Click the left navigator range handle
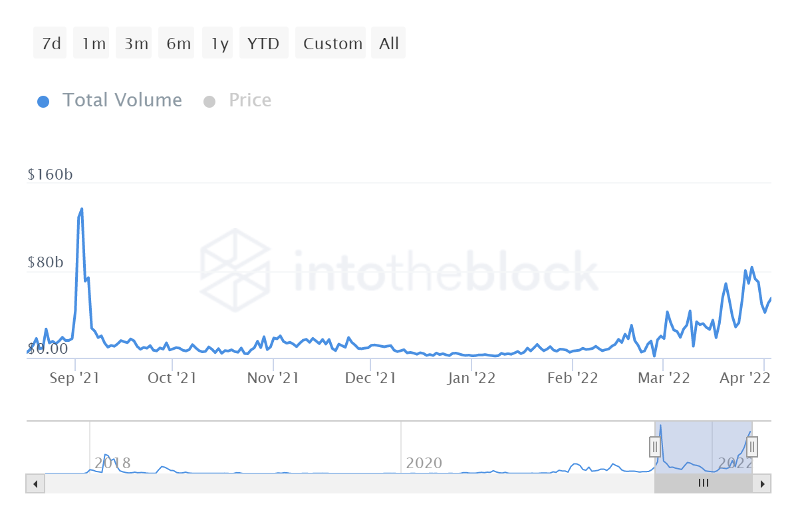Screen dimensions: 798x532 pyautogui.click(x=655, y=447)
